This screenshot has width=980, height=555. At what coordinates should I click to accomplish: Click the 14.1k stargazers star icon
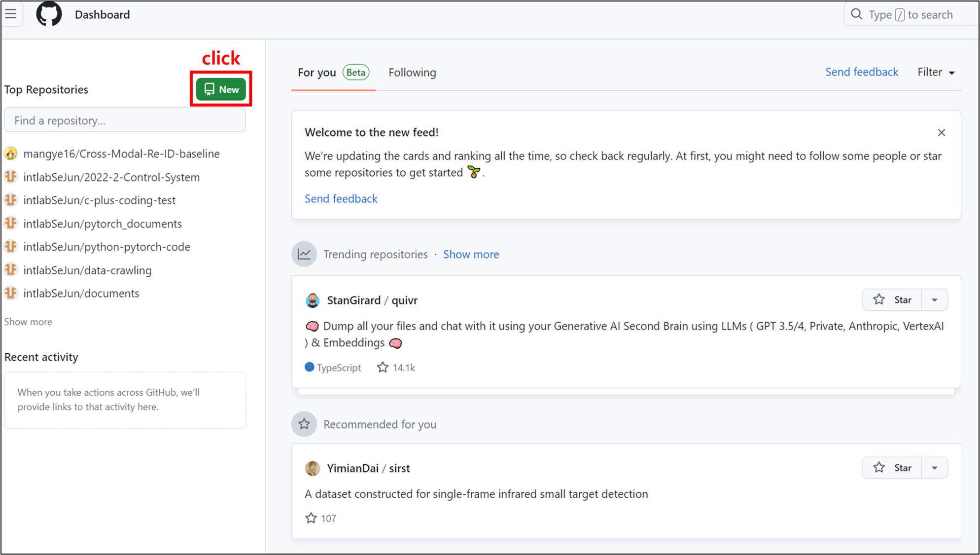coord(383,368)
